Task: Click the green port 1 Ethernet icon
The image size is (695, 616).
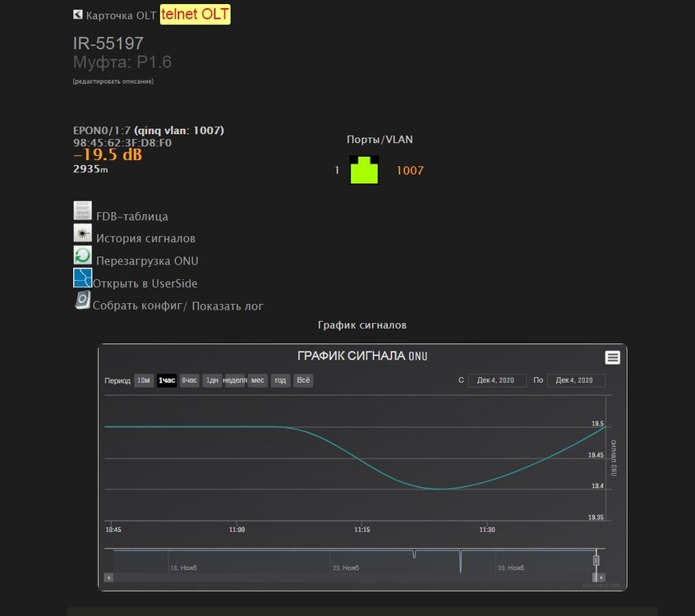Action: (x=364, y=170)
